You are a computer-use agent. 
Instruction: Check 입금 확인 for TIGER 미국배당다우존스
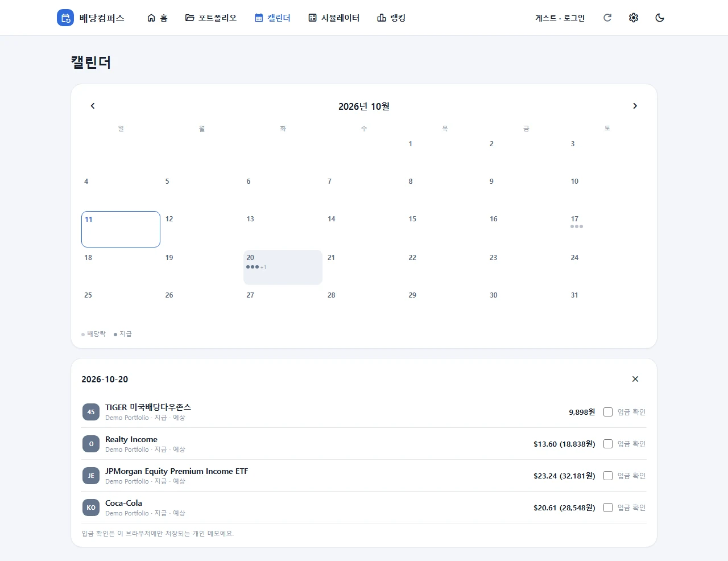click(608, 412)
